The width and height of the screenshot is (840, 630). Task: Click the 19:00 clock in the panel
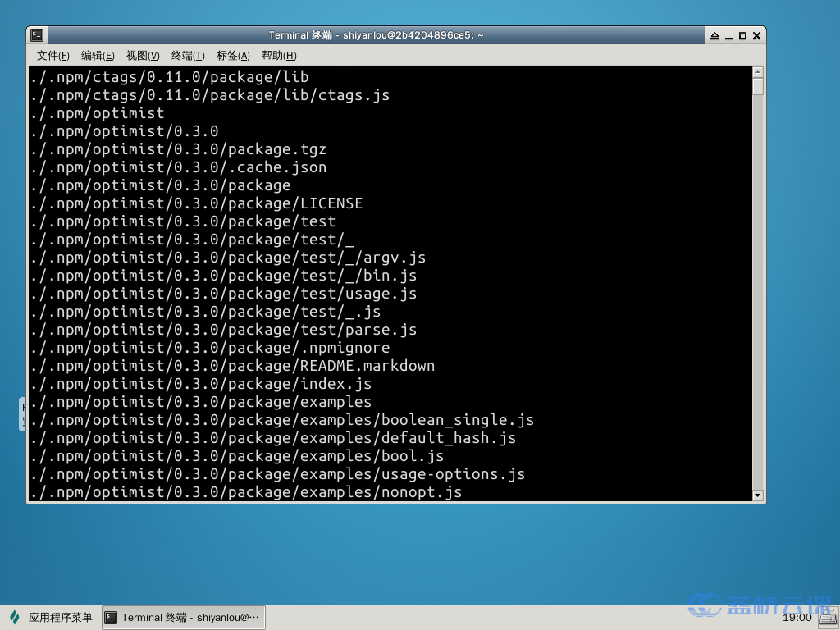[797, 618]
